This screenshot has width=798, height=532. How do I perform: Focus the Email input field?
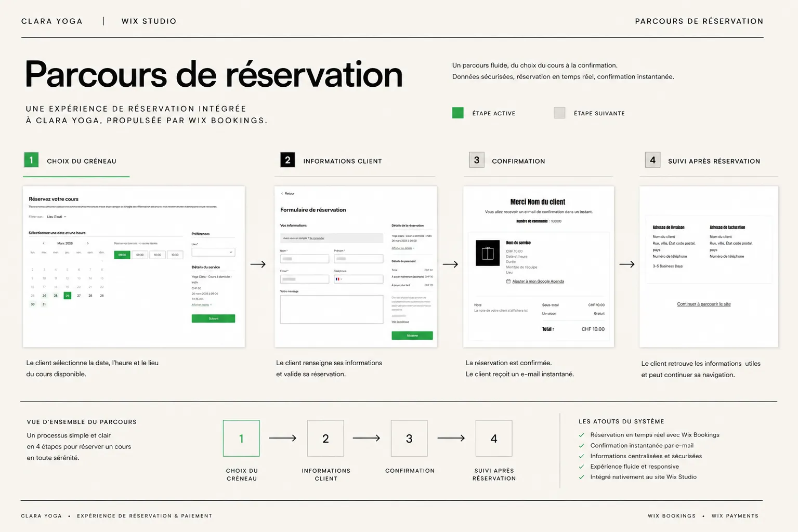[305, 279]
